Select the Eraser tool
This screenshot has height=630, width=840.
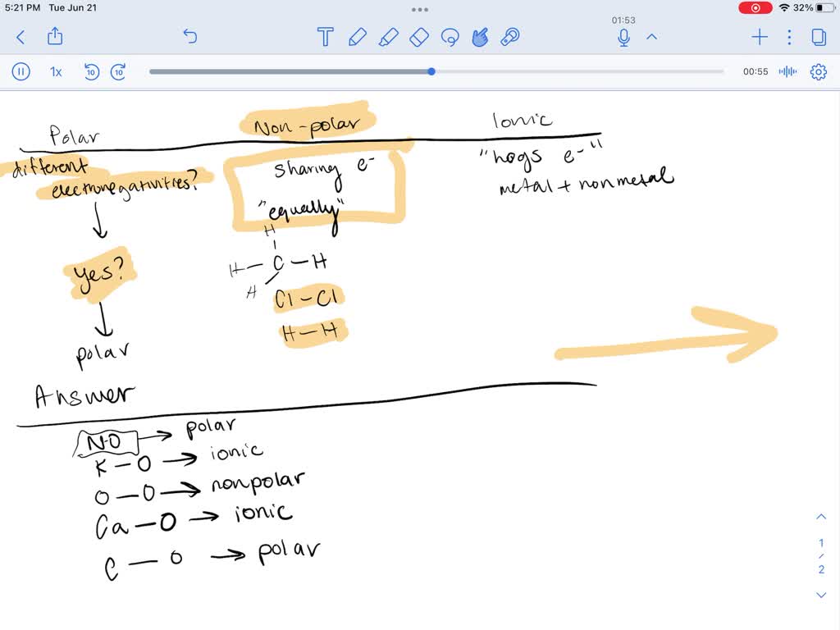click(x=419, y=37)
